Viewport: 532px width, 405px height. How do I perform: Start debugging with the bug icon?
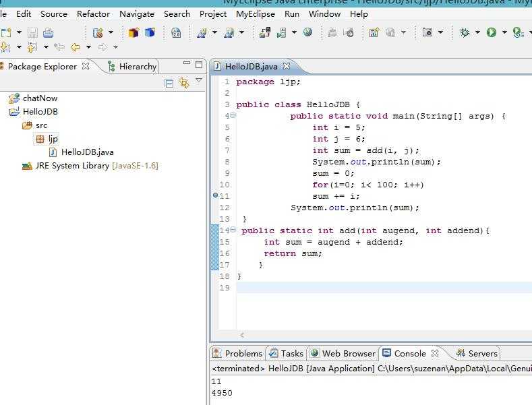click(x=465, y=32)
